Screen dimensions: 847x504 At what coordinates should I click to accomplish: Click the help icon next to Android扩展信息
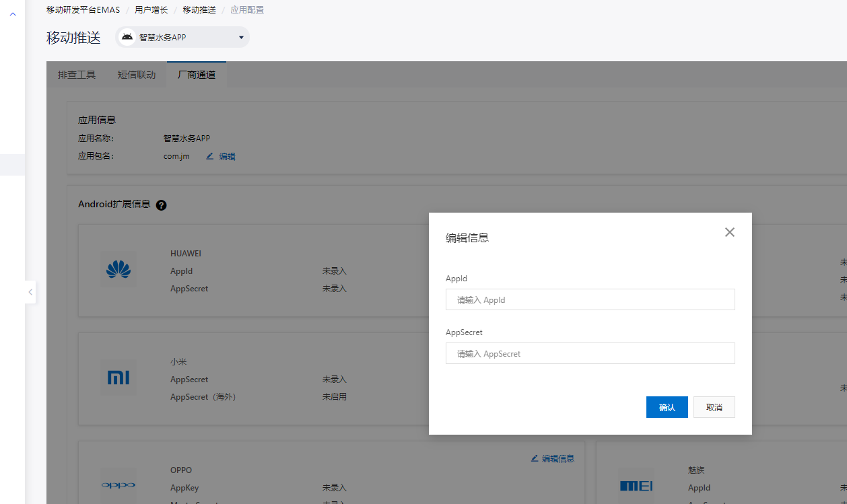(x=161, y=205)
